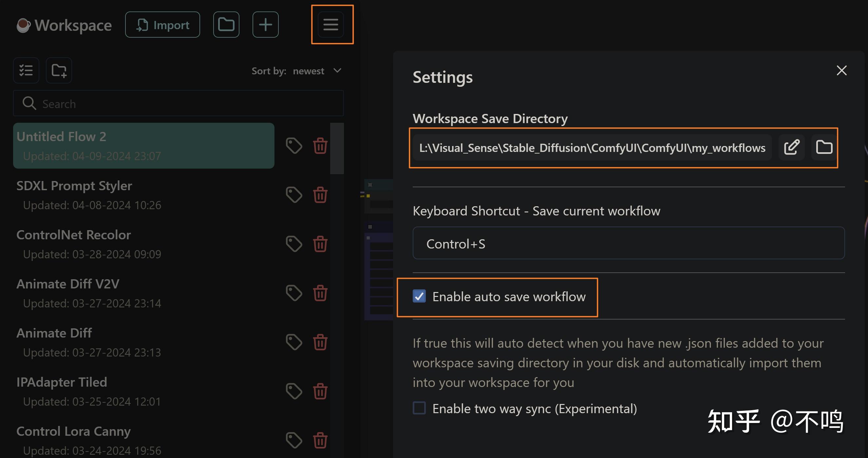Delete the Animate Diff V2V workflow
The height and width of the screenshot is (458, 868).
click(x=320, y=293)
